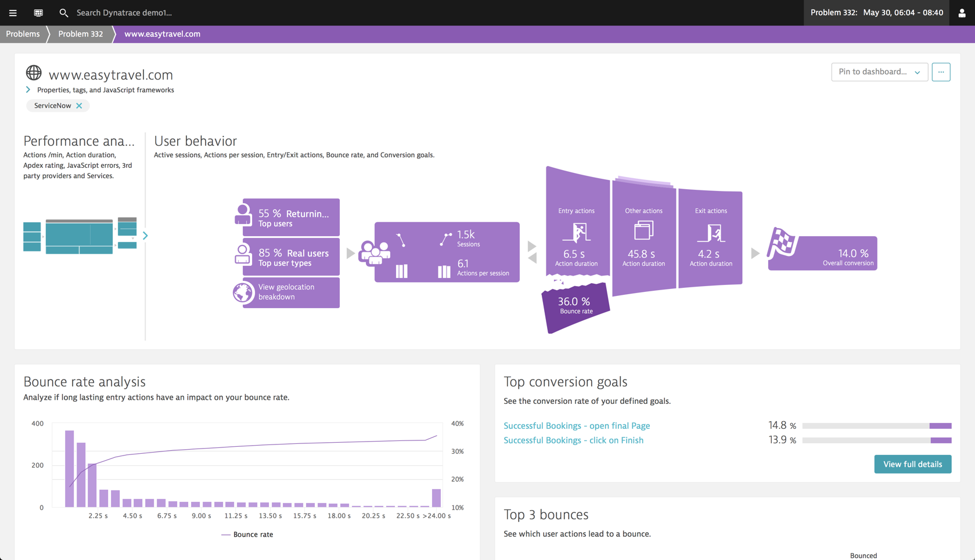This screenshot has width=975, height=560.
Task: Click the Other actions pages icon
Action: point(643,230)
